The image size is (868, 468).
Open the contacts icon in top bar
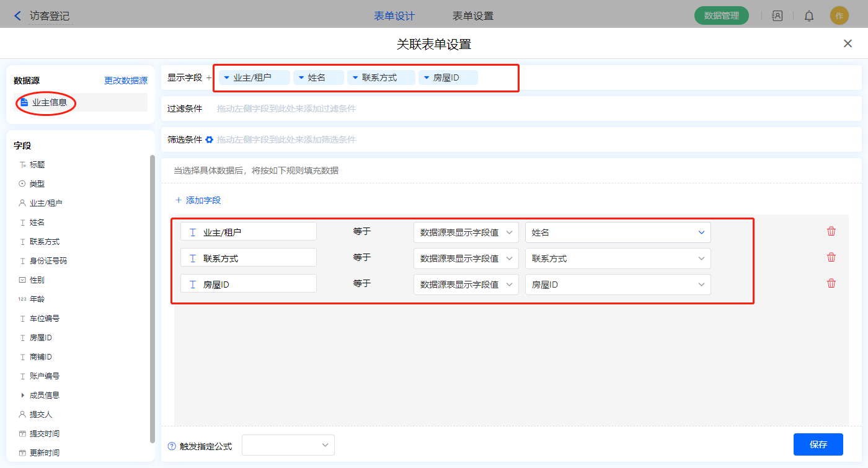(777, 16)
